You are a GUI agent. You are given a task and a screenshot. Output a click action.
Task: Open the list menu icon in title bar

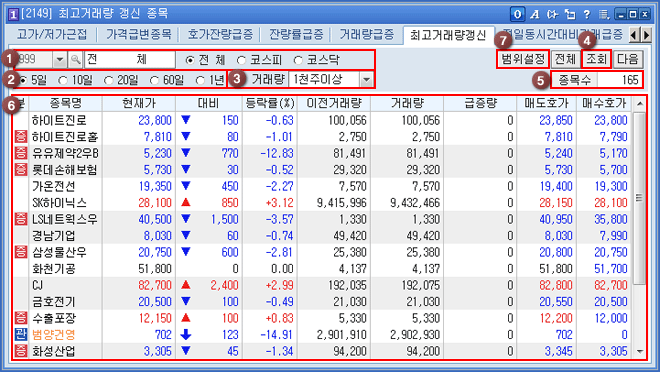click(x=604, y=15)
